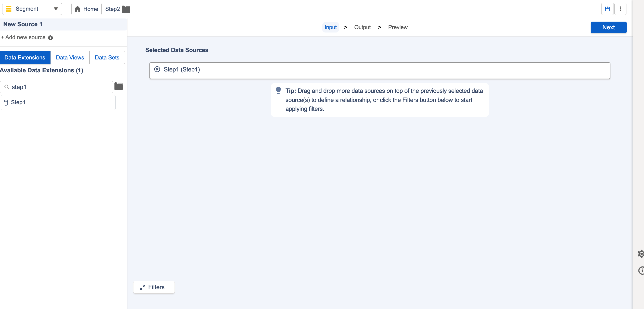The image size is (644, 309).
Task: Go to the Preview step
Action: click(x=398, y=27)
